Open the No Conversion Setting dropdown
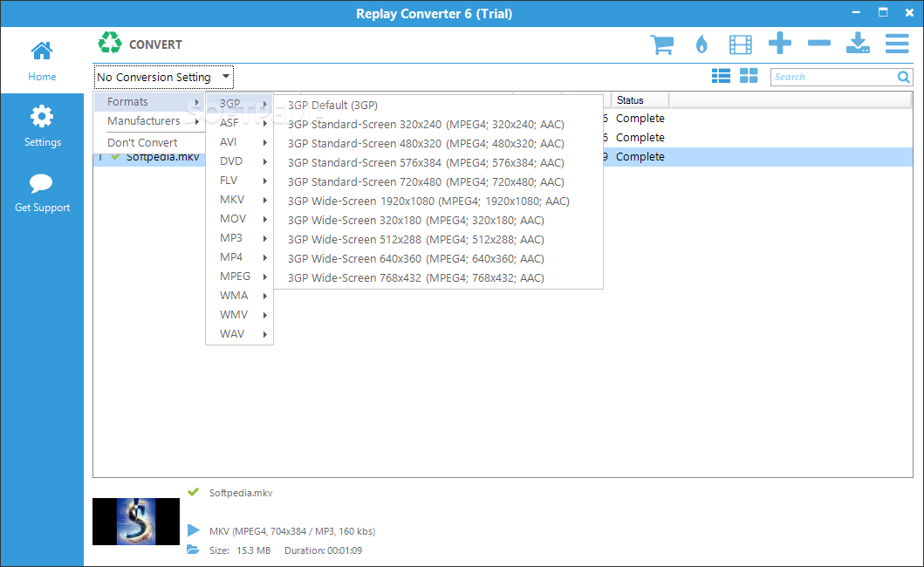This screenshot has height=567, width=924. pyautogui.click(x=164, y=78)
